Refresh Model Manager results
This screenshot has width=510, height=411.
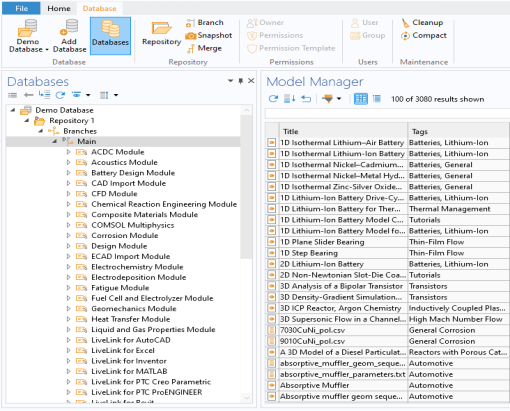click(273, 99)
